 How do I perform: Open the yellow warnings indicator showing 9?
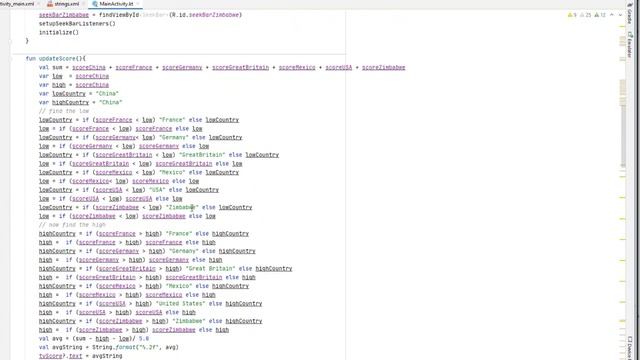(572, 15)
